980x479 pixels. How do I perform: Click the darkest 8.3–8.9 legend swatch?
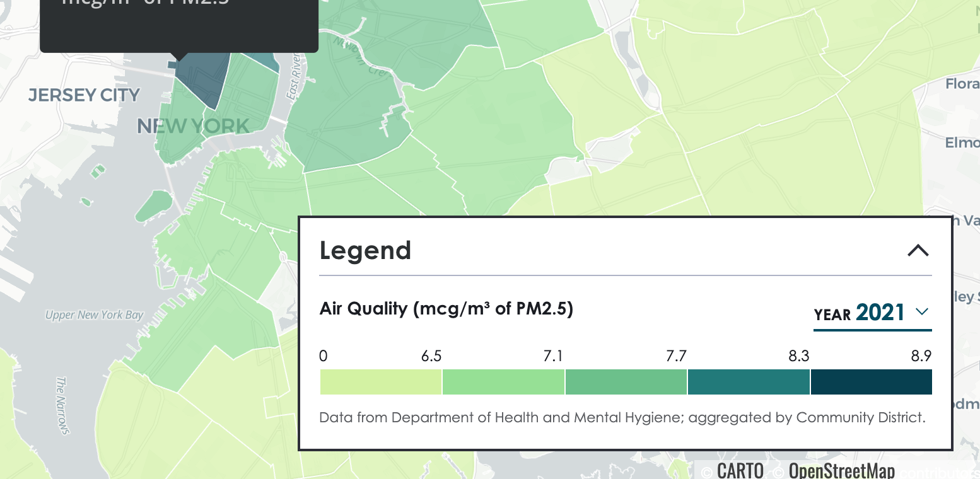pyautogui.click(x=871, y=382)
